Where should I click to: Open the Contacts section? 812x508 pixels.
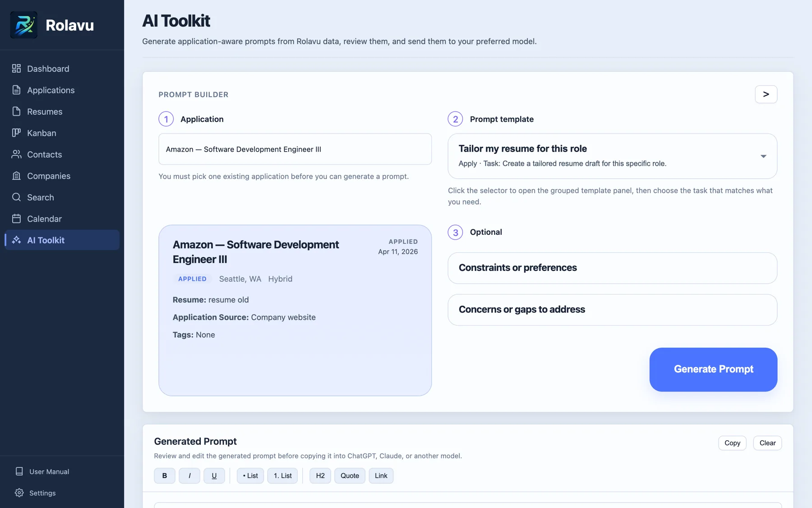(44, 154)
